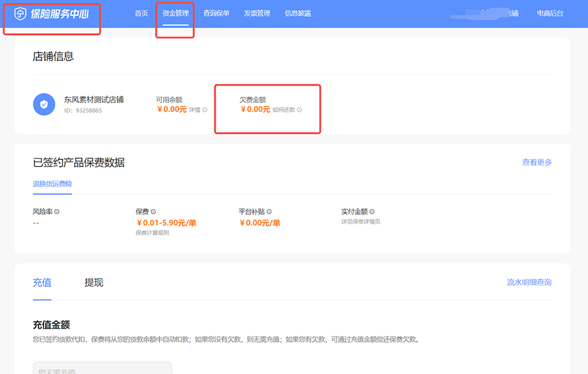Click the 保险服务中心 shield logo icon
This screenshot has width=588, height=374.
click(x=20, y=13)
